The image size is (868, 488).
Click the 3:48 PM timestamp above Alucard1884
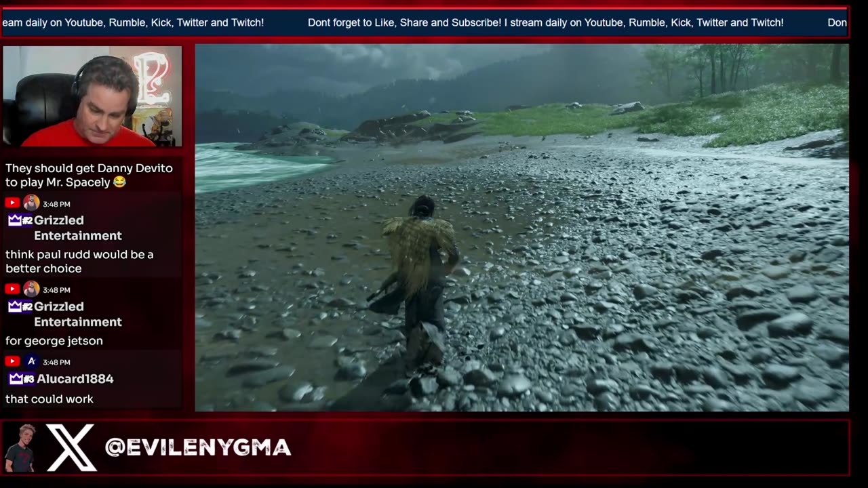56,362
